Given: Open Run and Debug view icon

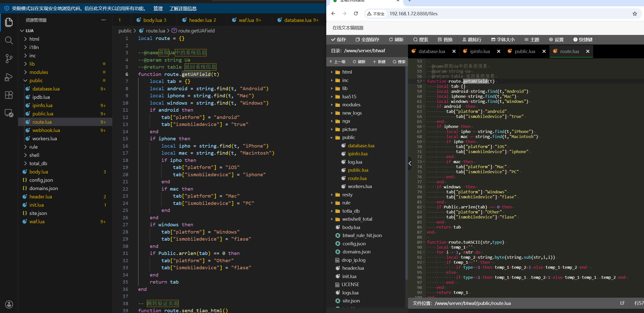Looking at the screenshot, I should click(x=9, y=77).
